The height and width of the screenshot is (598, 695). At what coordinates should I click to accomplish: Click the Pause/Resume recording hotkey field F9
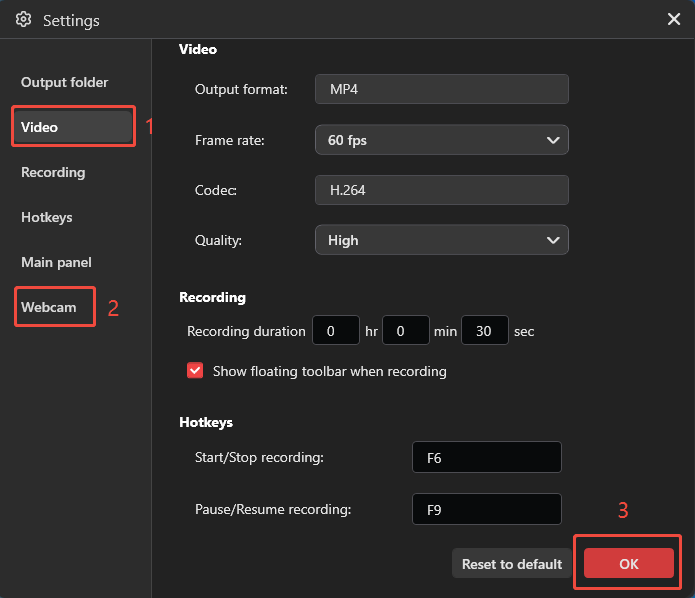pyautogui.click(x=487, y=509)
